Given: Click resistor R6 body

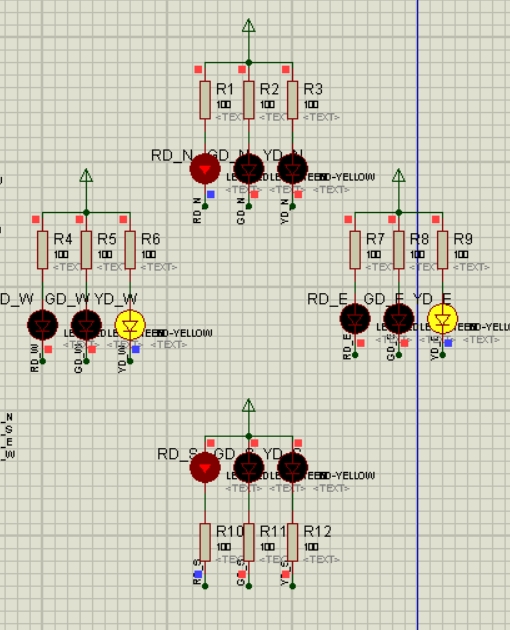Looking at the screenshot, I should [130, 250].
